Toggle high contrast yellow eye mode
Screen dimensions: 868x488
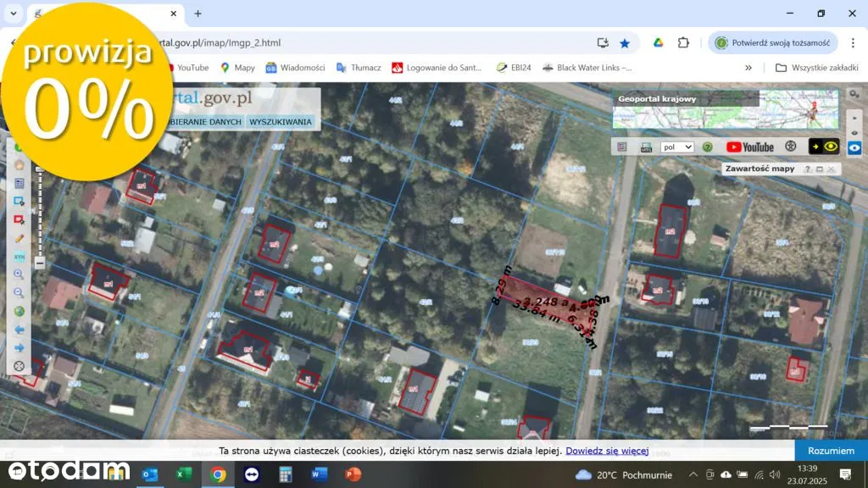(824, 147)
